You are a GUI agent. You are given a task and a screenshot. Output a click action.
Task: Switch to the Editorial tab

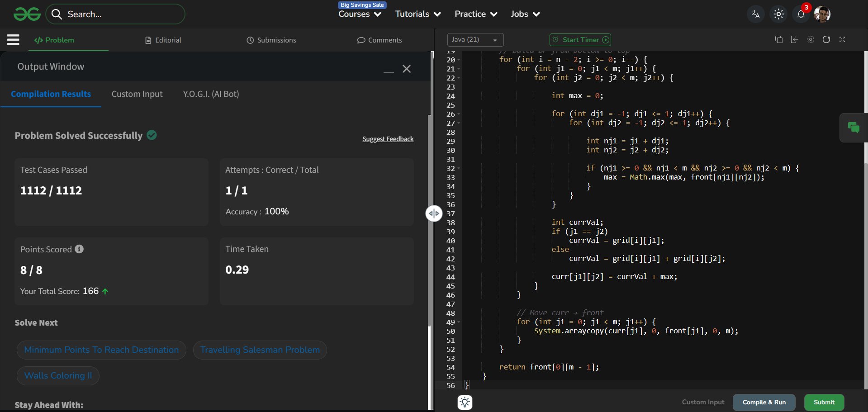tap(163, 40)
